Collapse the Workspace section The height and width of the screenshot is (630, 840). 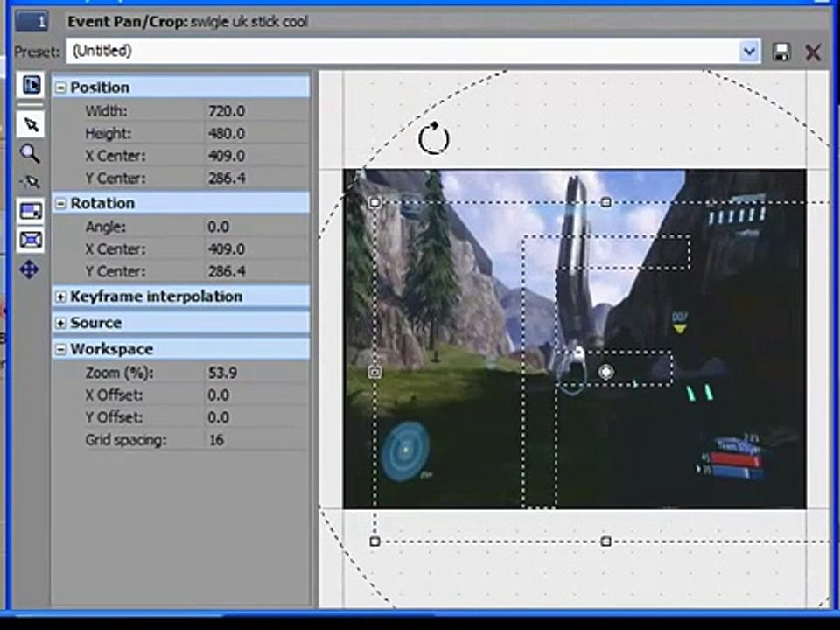click(61, 349)
